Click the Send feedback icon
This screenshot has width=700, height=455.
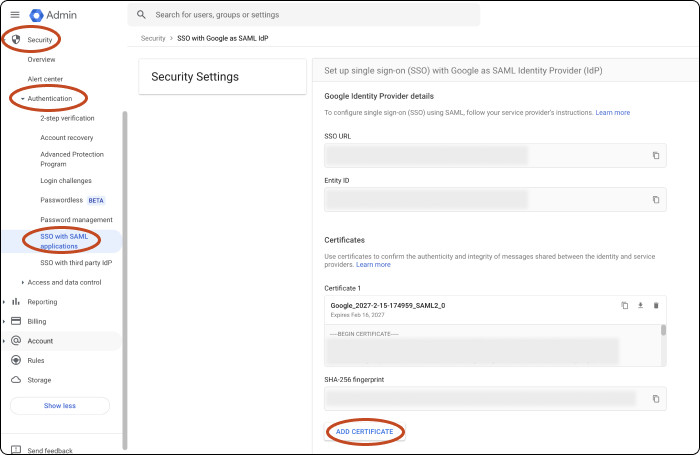(x=15, y=451)
